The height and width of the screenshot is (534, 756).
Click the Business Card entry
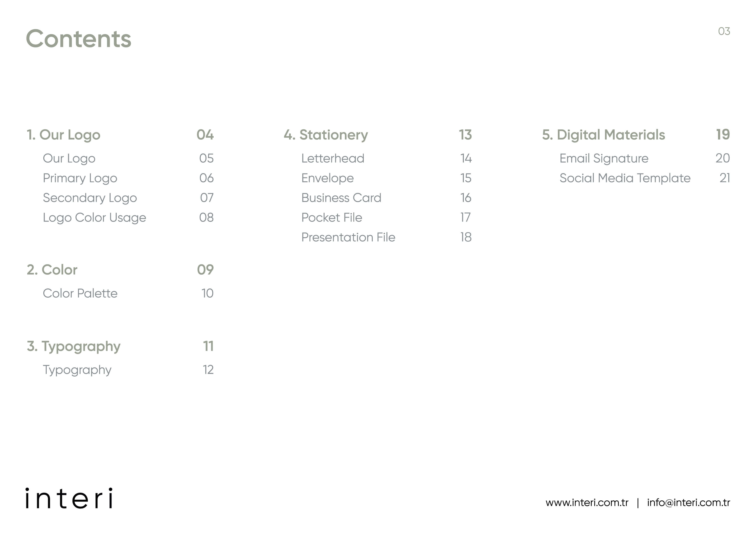click(342, 198)
